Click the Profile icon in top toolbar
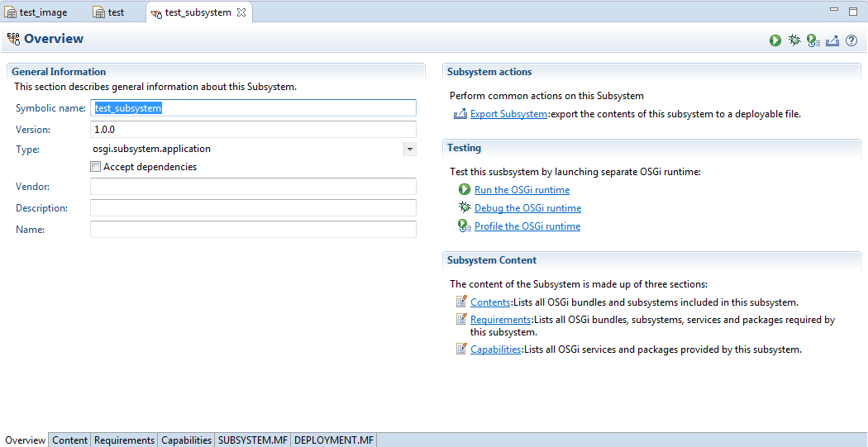The width and height of the screenshot is (868, 447). [813, 40]
